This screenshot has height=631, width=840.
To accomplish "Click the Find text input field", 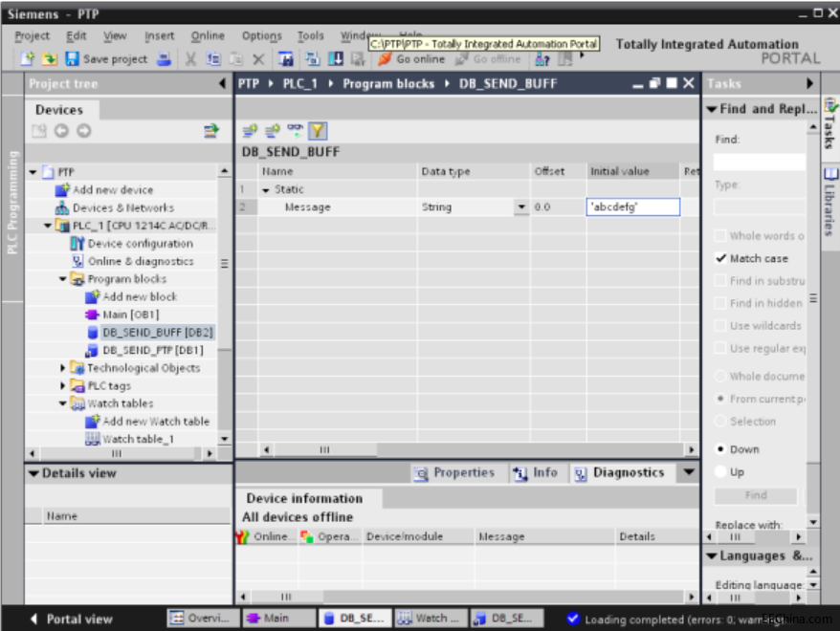I will click(759, 162).
